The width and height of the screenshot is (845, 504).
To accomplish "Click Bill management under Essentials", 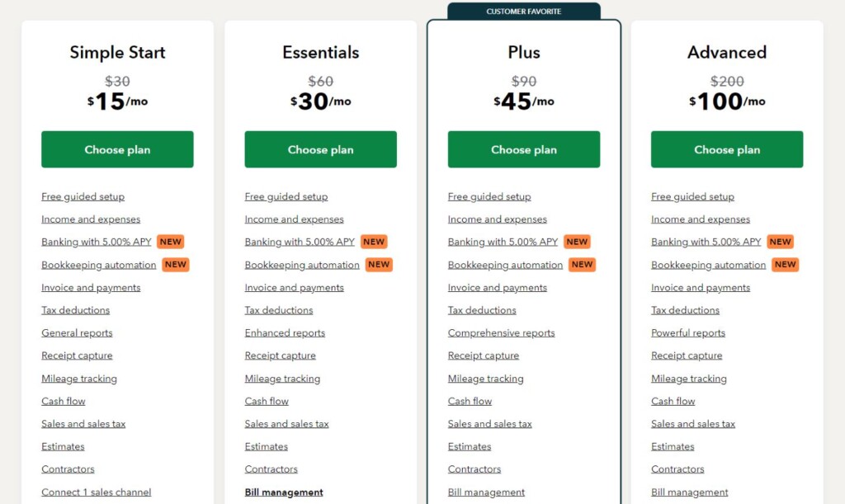I will pyautogui.click(x=283, y=492).
